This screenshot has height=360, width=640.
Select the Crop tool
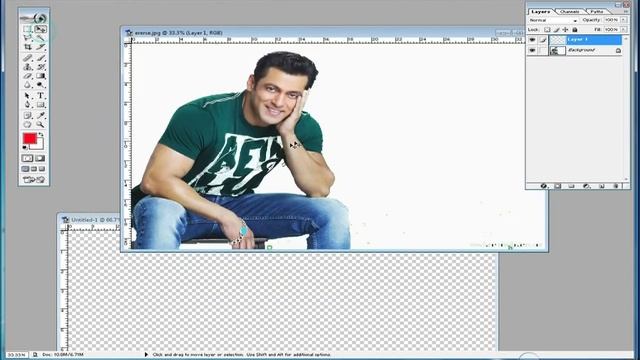27,47
